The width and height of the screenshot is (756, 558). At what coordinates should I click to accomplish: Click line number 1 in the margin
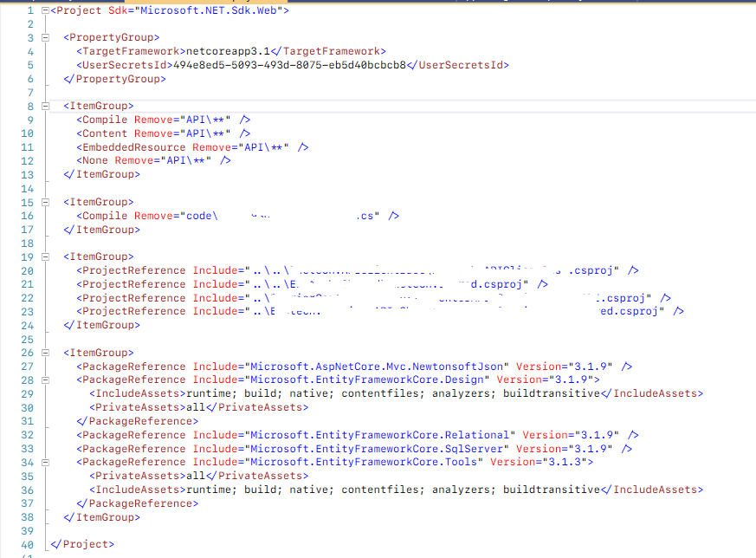(31, 10)
